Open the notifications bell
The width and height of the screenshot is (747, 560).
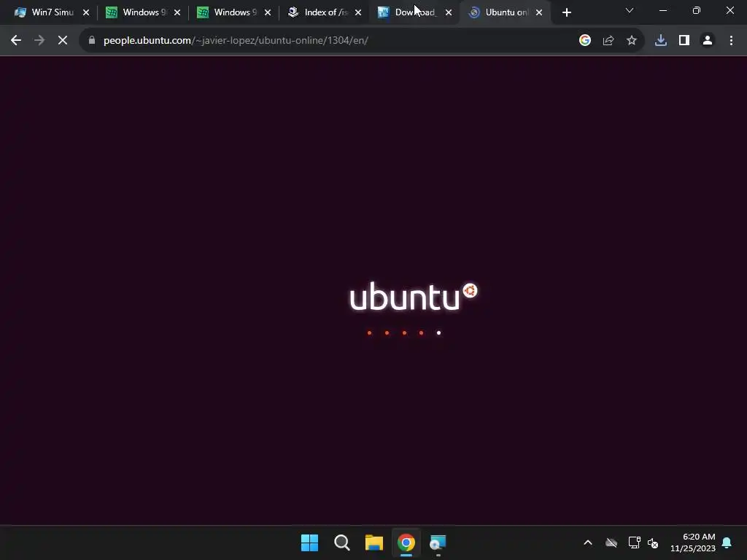[727, 542]
